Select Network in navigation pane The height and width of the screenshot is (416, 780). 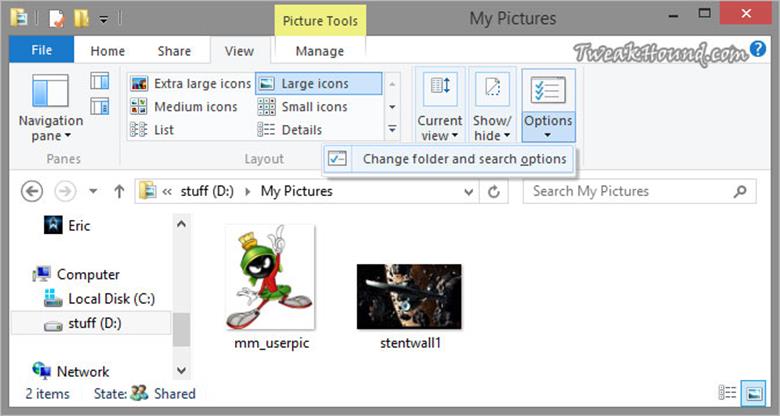71,371
